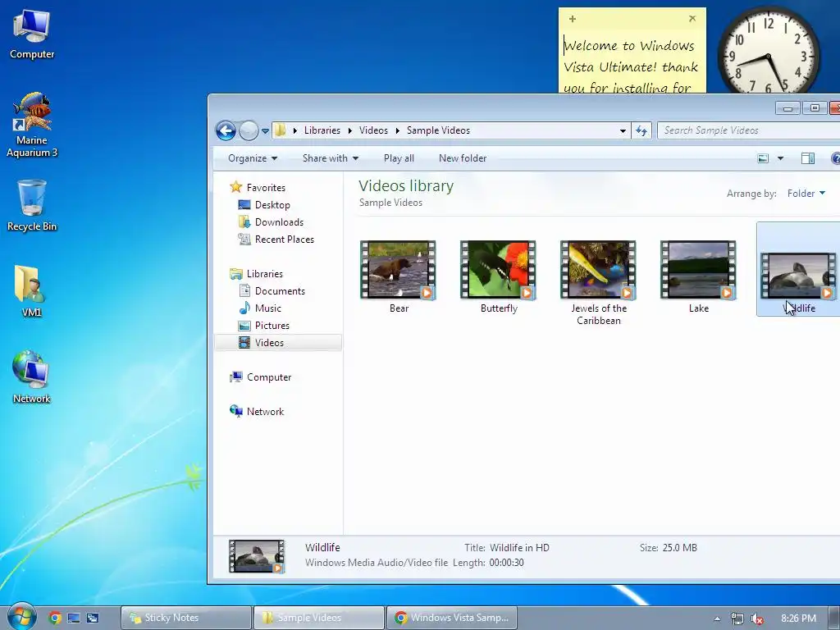Image resolution: width=840 pixels, height=630 pixels.
Task: Click the Wildlife preview in details pane
Action: coord(257,556)
